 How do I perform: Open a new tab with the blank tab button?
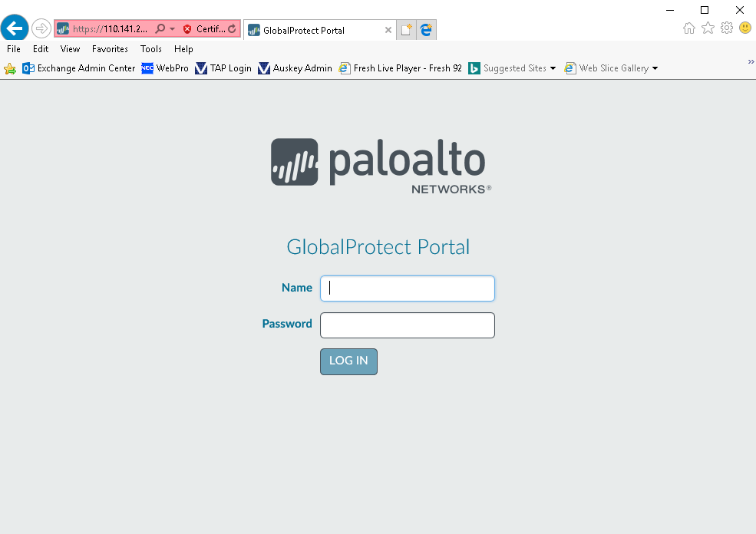coord(407,30)
